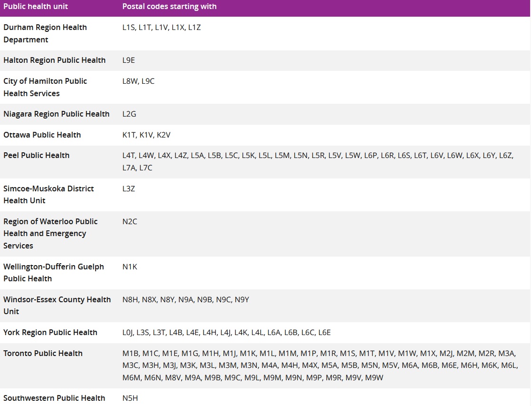Click the postal code 'N5H'
532x406 pixels.
click(x=130, y=398)
